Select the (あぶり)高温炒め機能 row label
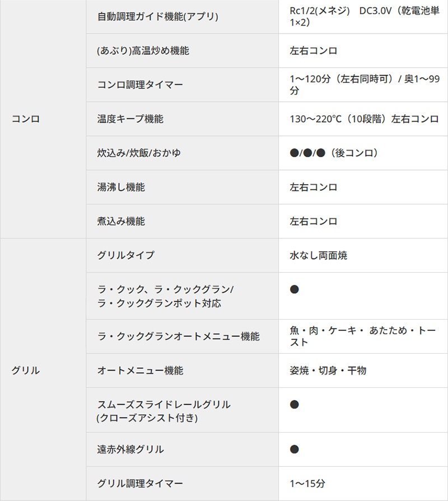The height and width of the screenshot is (501, 448). (143, 50)
